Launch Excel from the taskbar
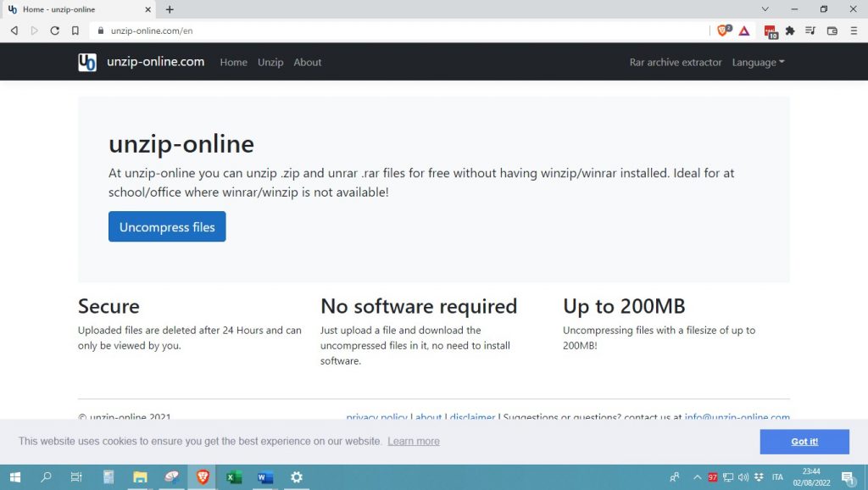This screenshot has width=868, height=490. 233,477
